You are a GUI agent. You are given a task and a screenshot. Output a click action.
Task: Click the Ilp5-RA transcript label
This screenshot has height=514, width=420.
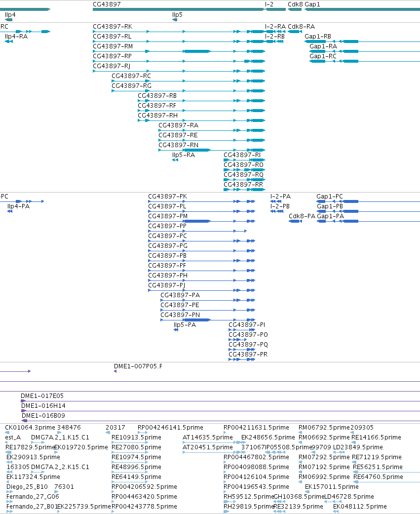pos(184,155)
